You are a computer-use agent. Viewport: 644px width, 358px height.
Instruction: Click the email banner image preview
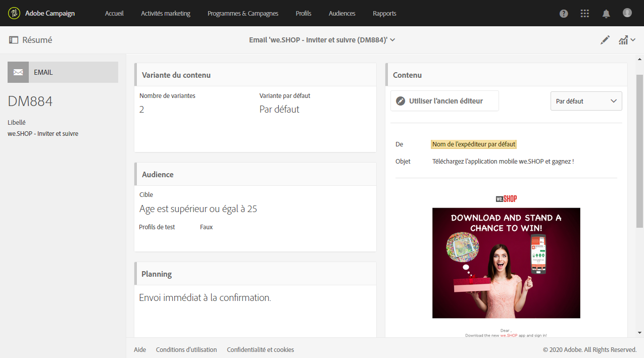pyautogui.click(x=506, y=263)
